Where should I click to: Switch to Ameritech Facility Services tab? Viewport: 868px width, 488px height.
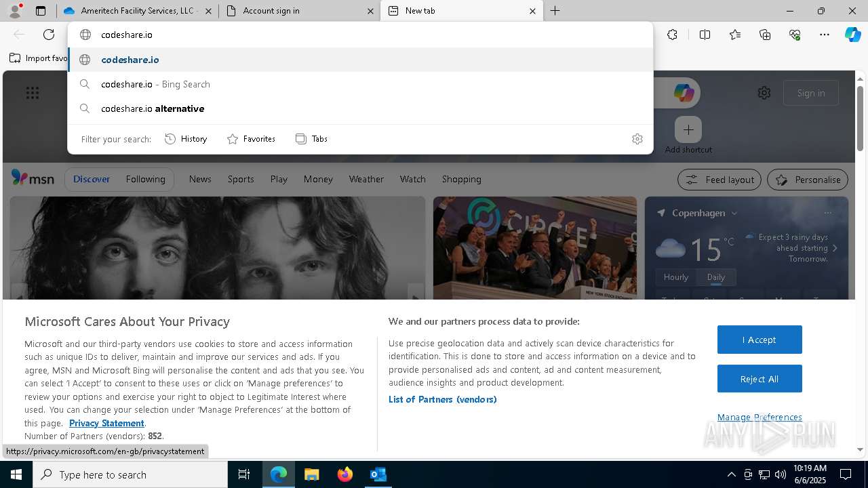[138, 11]
